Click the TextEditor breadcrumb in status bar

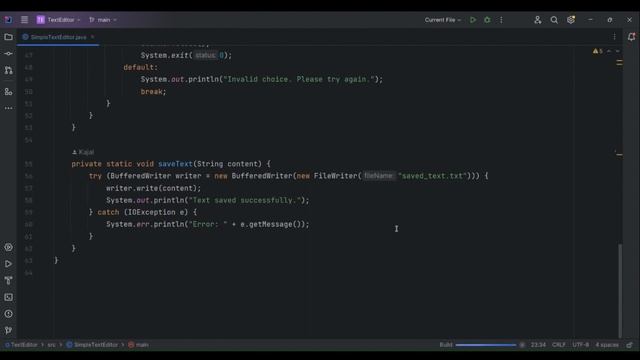pyautogui.click(x=21, y=344)
